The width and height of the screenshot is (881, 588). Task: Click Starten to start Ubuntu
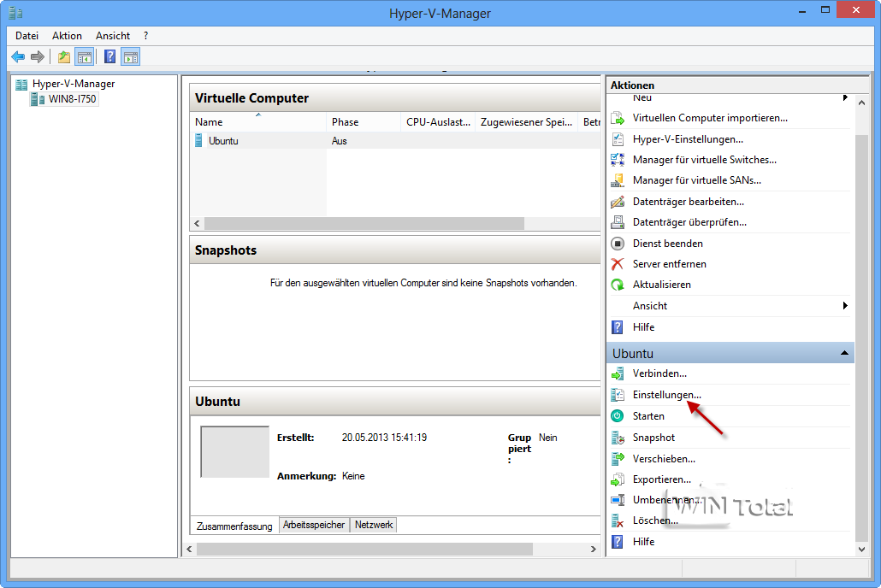(648, 416)
